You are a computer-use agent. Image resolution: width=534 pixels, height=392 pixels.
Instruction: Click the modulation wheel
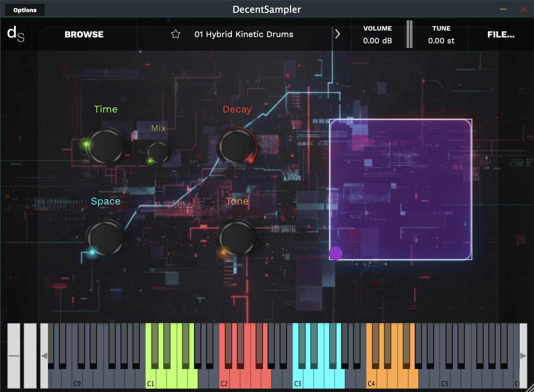[x=30, y=356]
